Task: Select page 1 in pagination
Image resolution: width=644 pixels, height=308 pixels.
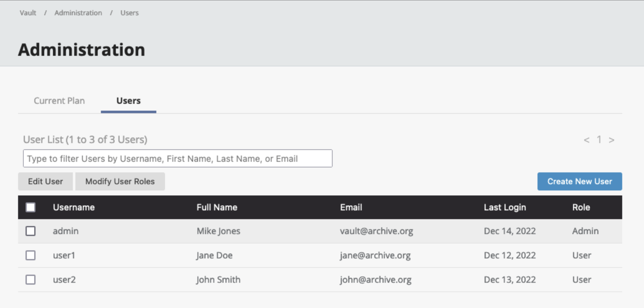Action: pyautogui.click(x=599, y=140)
